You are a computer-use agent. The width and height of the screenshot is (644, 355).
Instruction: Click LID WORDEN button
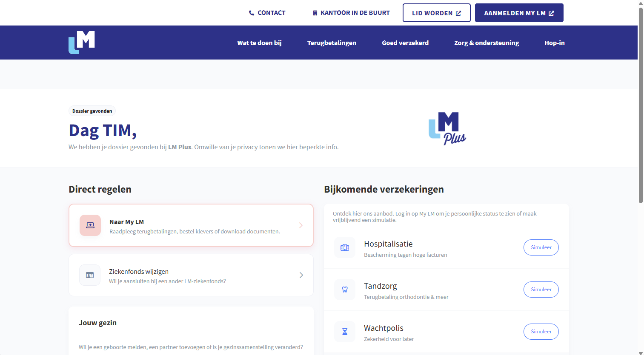pos(436,12)
